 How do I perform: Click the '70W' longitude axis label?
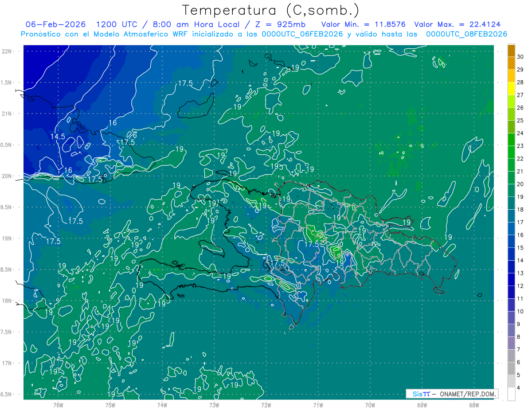370,405
